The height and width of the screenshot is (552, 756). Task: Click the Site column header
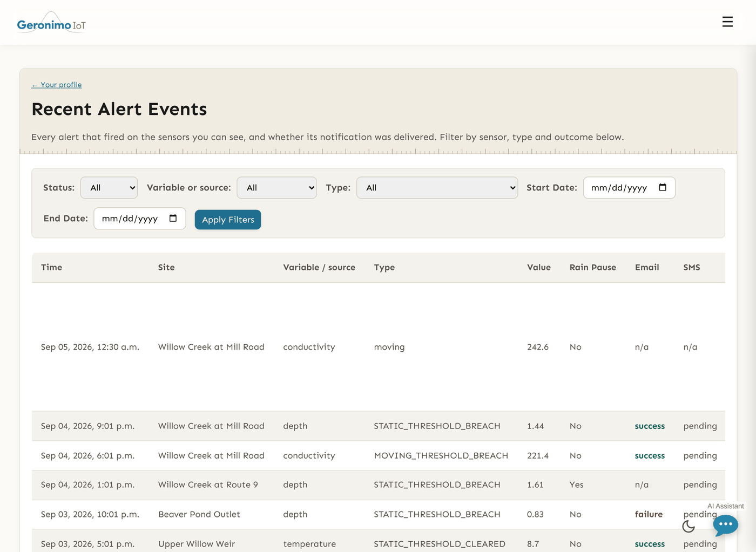(166, 267)
